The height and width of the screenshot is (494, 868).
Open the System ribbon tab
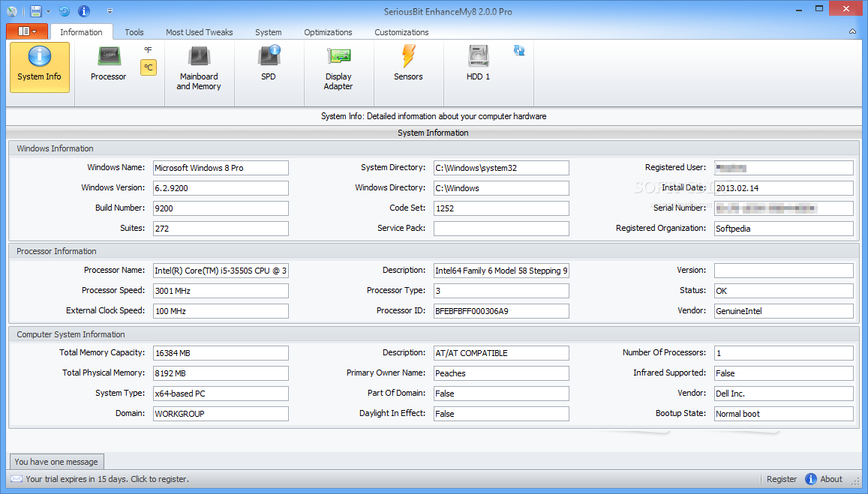(269, 32)
